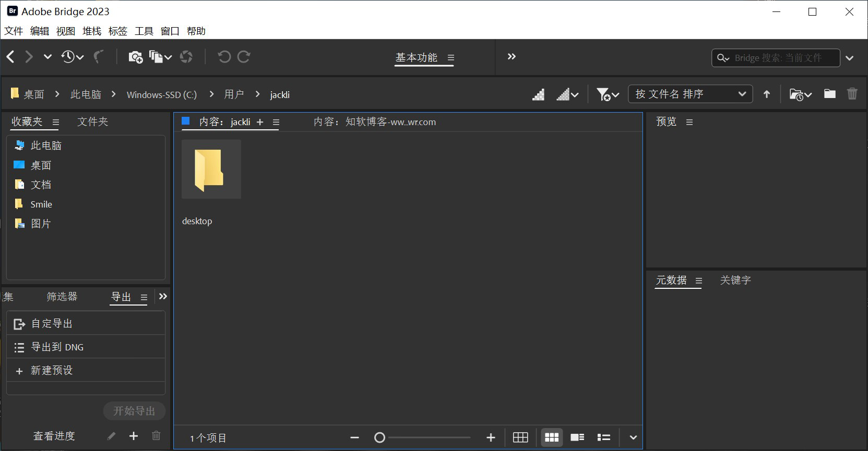868x451 pixels.
Task: Click add preset plus icon in export panel
Action: [134, 436]
